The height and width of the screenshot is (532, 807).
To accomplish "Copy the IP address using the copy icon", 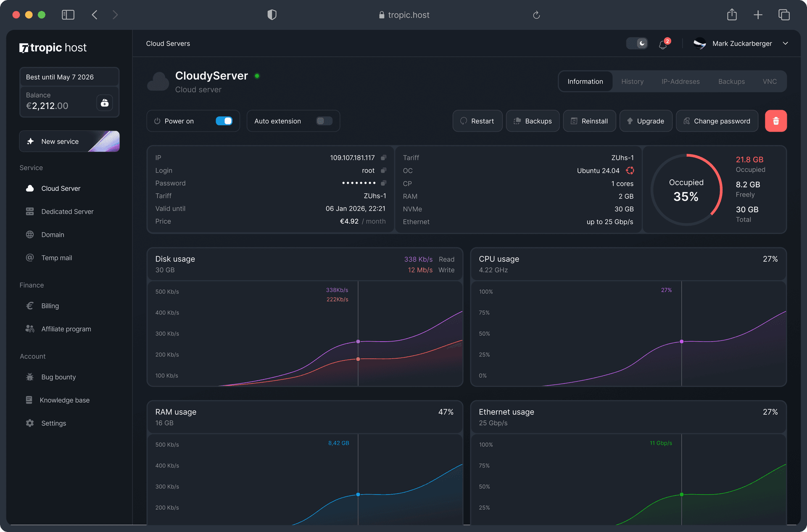I will coord(383,158).
